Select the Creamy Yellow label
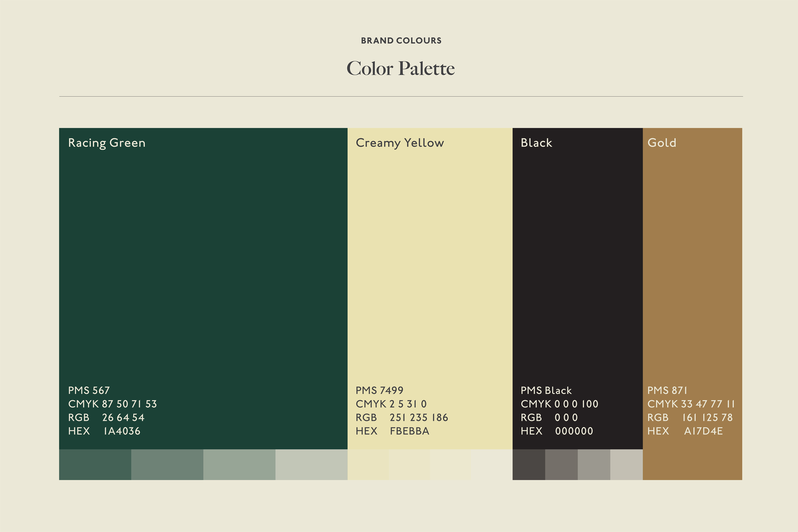Screen dimensions: 798x532 (x=400, y=143)
